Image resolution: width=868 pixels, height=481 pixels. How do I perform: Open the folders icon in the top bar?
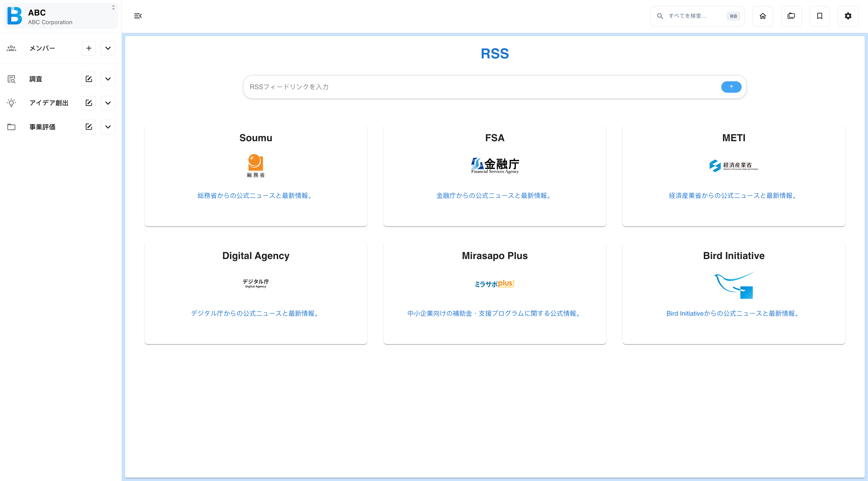[x=791, y=16]
